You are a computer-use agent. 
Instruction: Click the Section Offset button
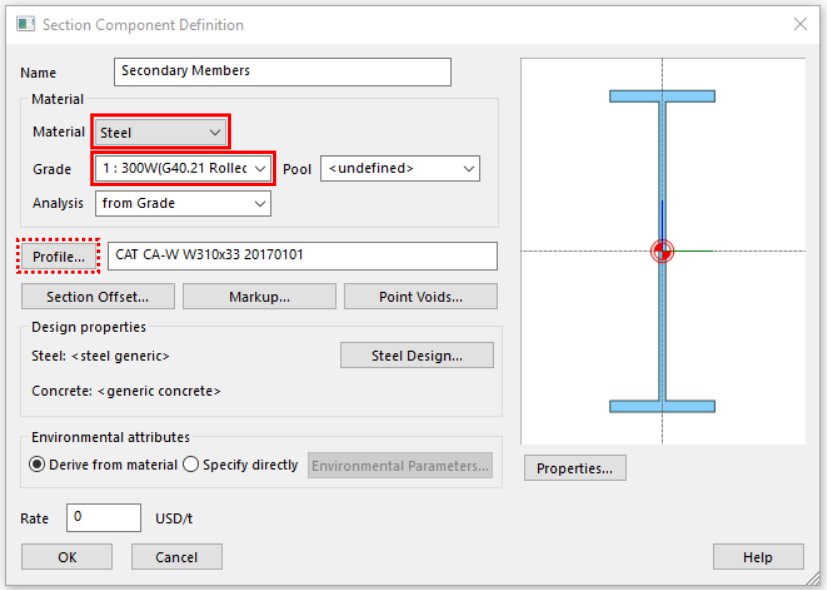97,296
